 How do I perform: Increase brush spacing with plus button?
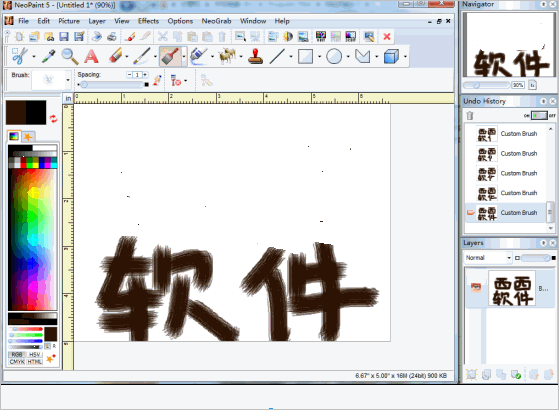click(145, 75)
